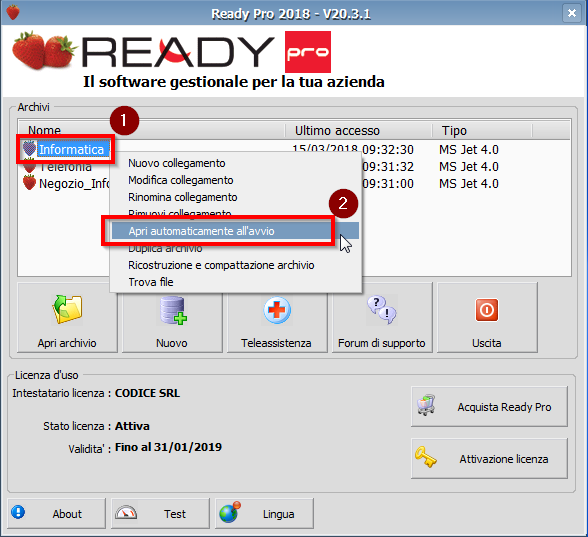The width and height of the screenshot is (588, 537).
Task: Click the Attiva license status value
Action: (132, 426)
